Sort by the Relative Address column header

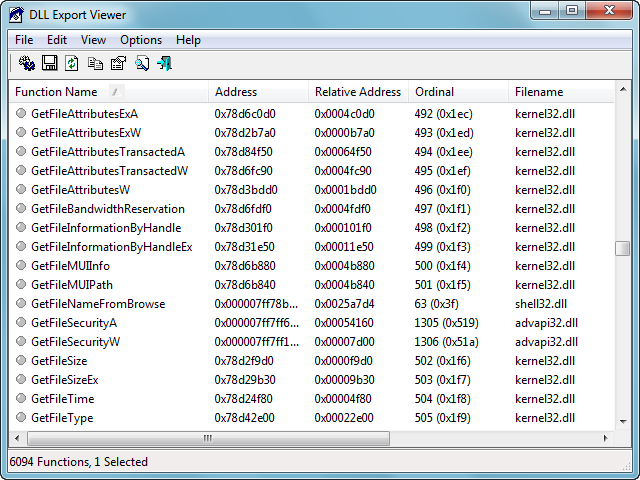[x=358, y=92]
